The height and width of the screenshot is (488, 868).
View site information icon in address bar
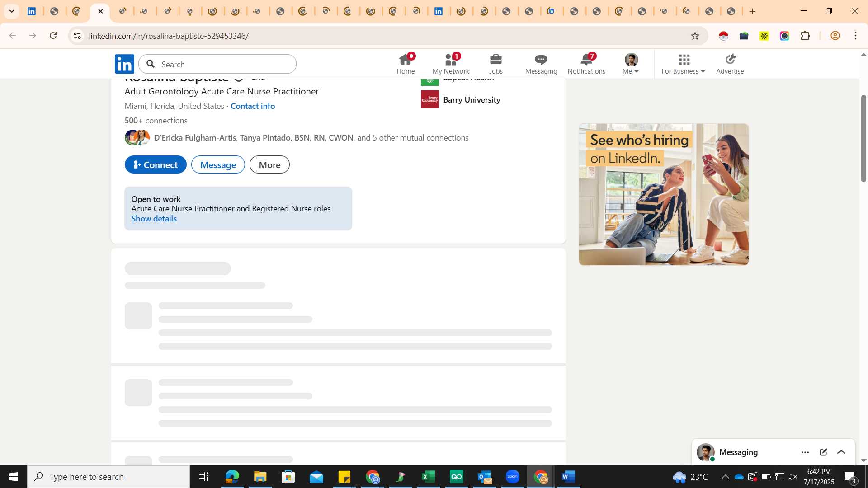click(x=77, y=36)
